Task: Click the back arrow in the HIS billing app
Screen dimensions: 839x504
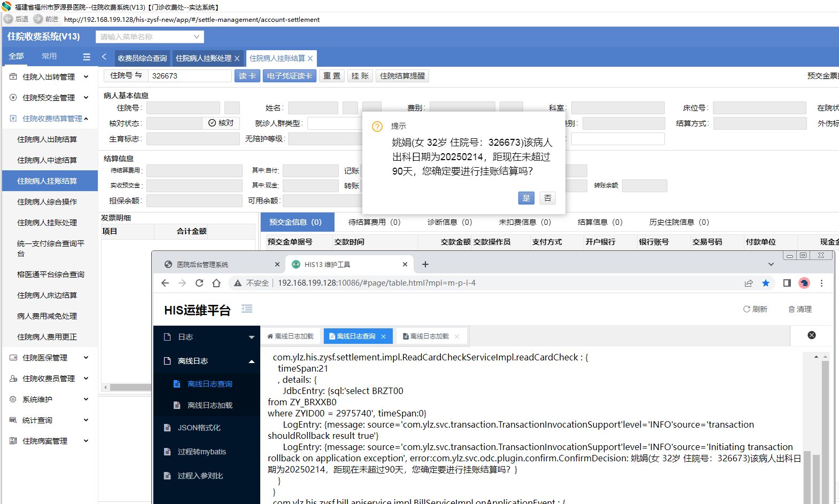Action: (8, 19)
